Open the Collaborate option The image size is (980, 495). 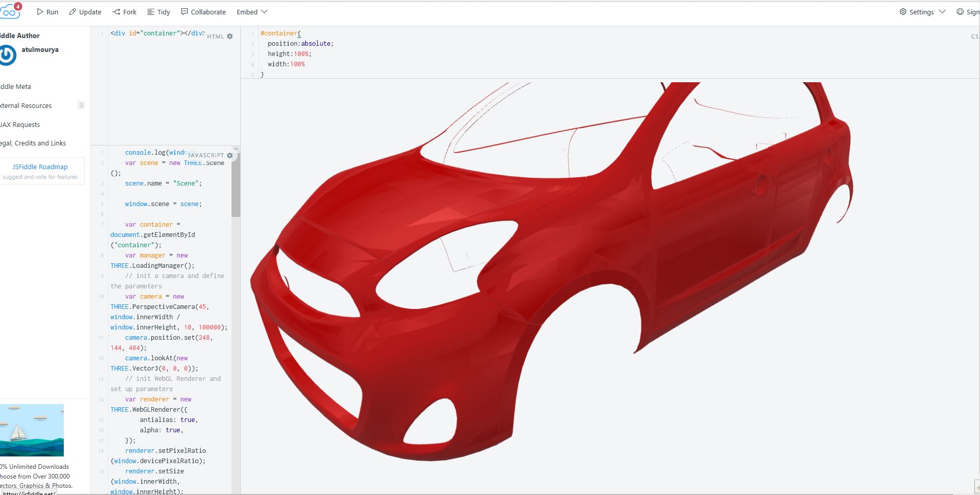coord(203,12)
